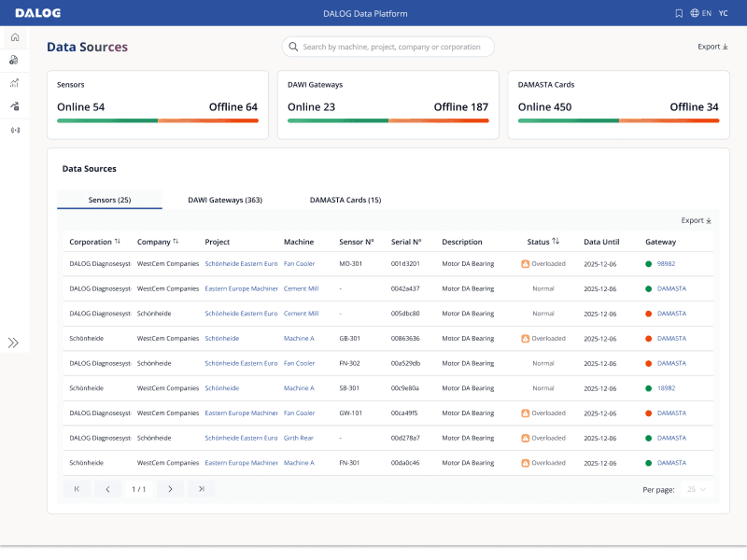
Task: Open the Home page from the sidebar
Action: (15, 37)
